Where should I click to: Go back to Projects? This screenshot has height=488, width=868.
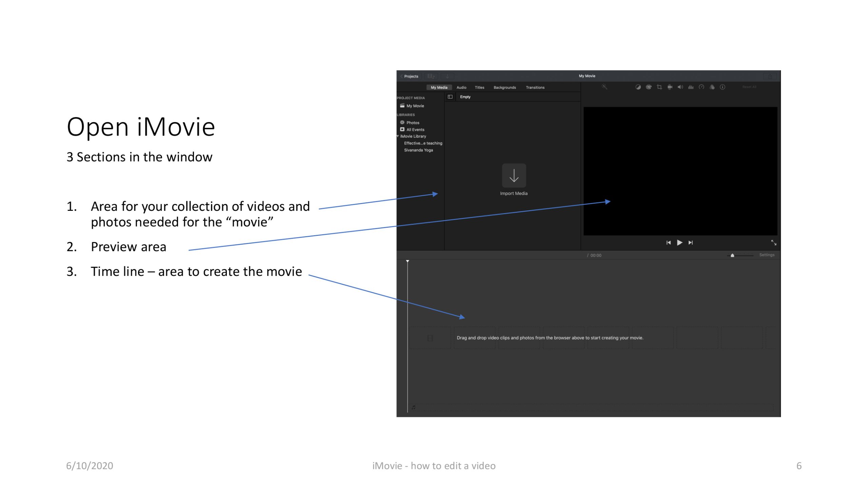point(410,76)
